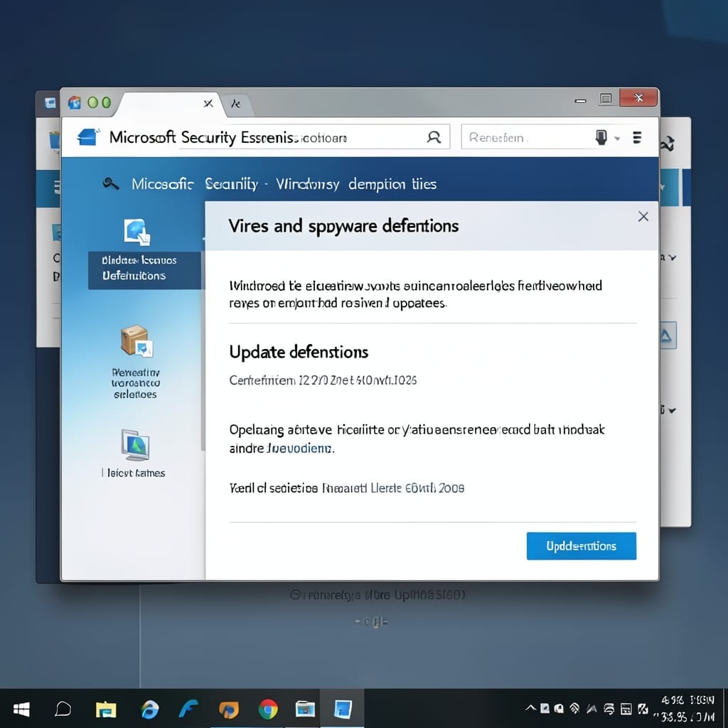Image resolution: width=728 pixels, height=728 pixels.
Task: Click the warning triangle icon in background window
Action: 667,336
